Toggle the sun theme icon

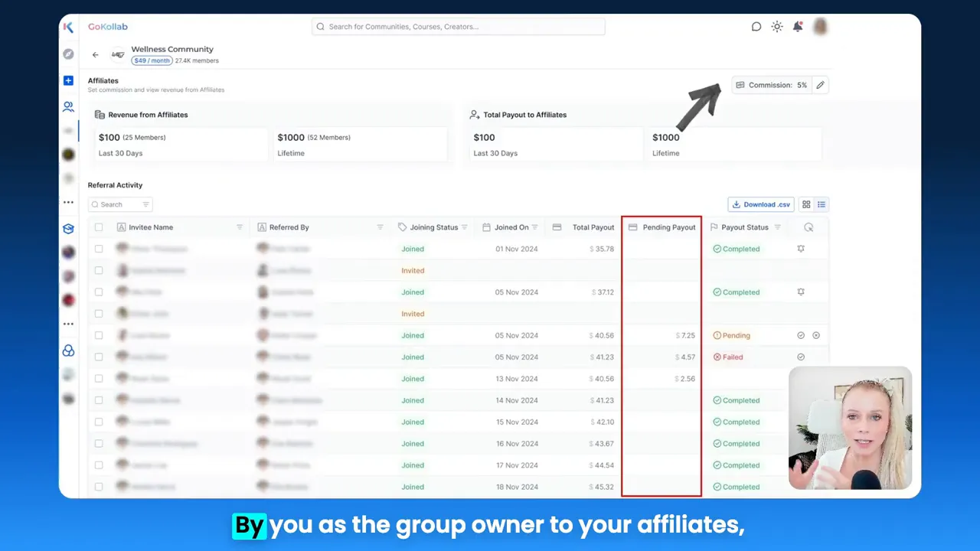(777, 27)
